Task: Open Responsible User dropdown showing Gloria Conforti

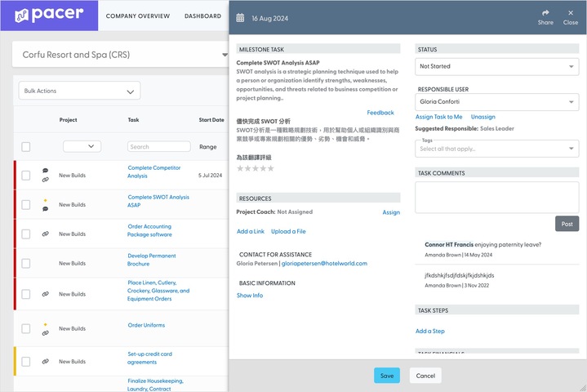Action: [x=496, y=102]
